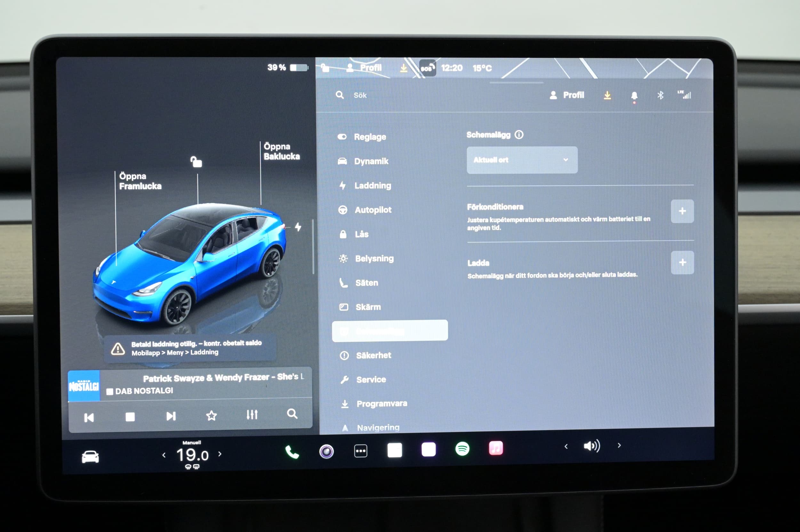
Task: Expand the Aktuell ort dropdown
Action: tap(522, 160)
